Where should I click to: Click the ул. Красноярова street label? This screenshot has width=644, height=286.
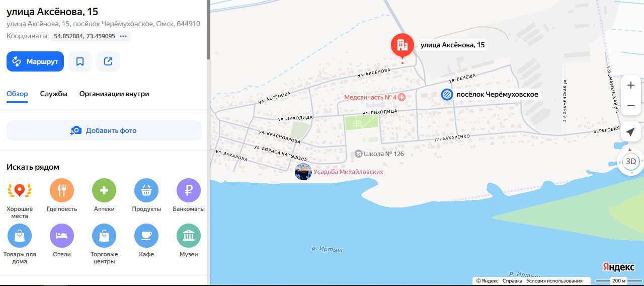[279, 136]
